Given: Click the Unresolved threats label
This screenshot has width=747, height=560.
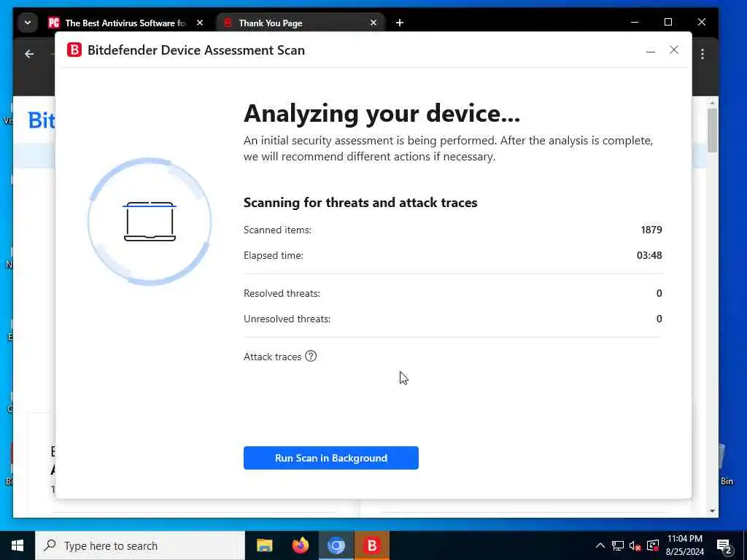Looking at the screenshot, I should 287,319.
